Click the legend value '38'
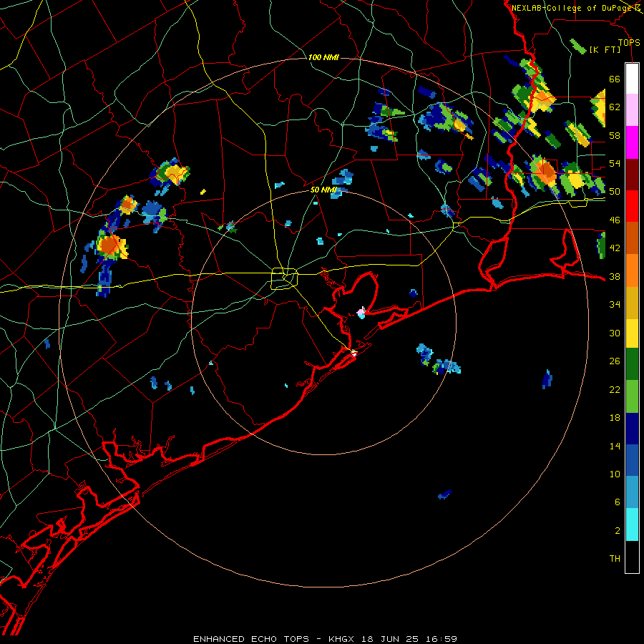This screenshot has width=644, height=644. click(615, 277)
